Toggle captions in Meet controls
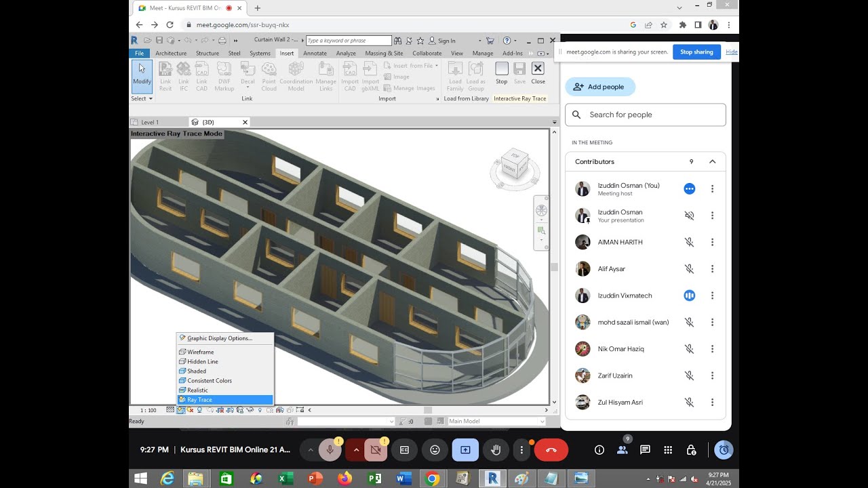This screenshot has width=868, height=488. (x=404, y=450)
